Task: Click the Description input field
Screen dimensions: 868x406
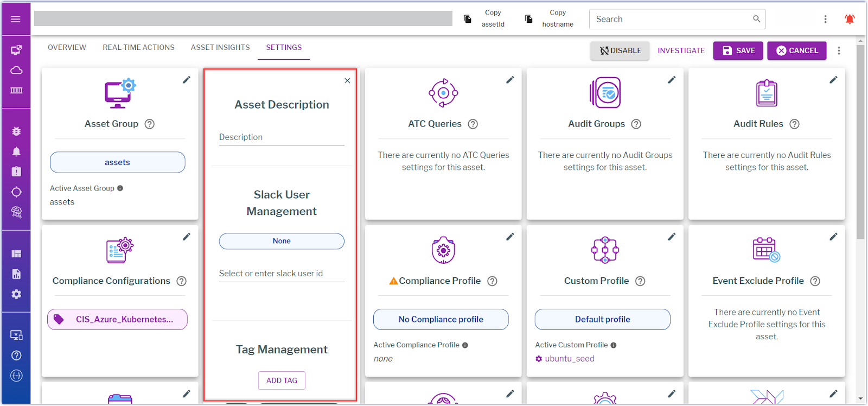Action: click(x=282, y=137)
